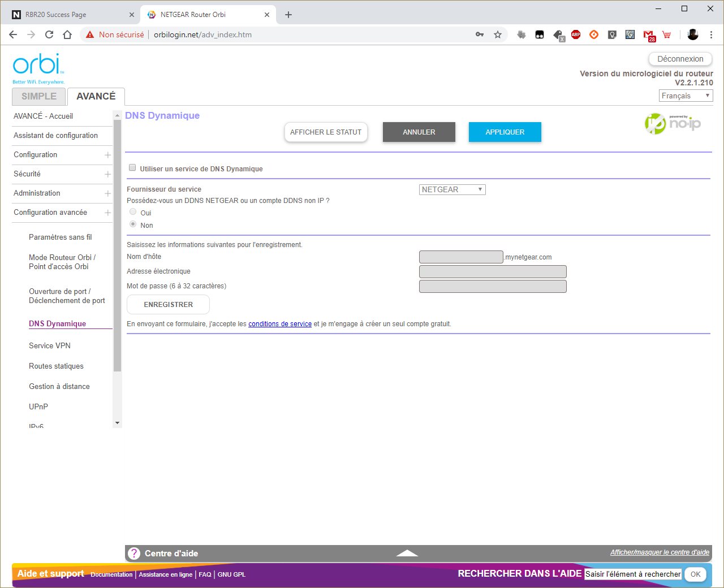This screenshot has width=724, height=588.
Task: Close the NETGEAR Router Orbi tab
Action: click(x=268, y=15)
